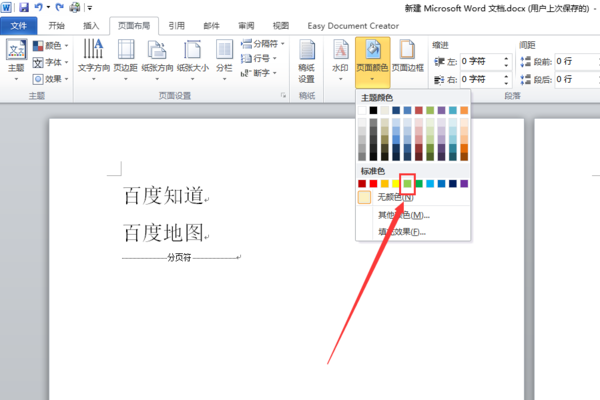Open the Line Numbers (行号) dropdown
This screenshot has height=400, width=600.
[x=258, y=58]
